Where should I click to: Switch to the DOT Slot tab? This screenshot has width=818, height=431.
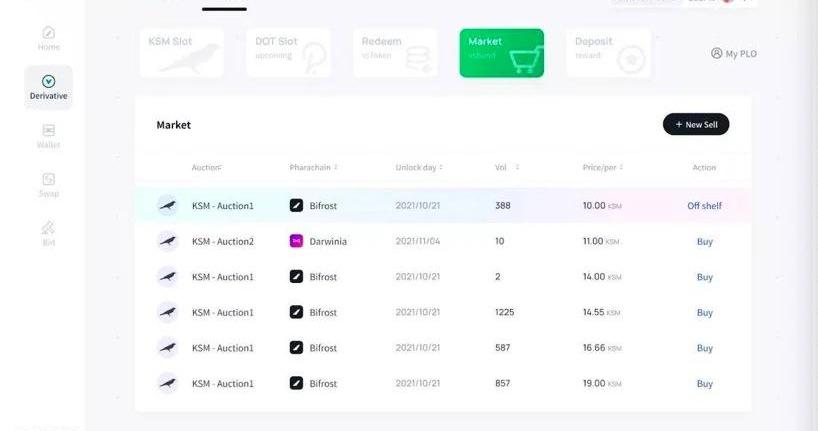point(288,53)
